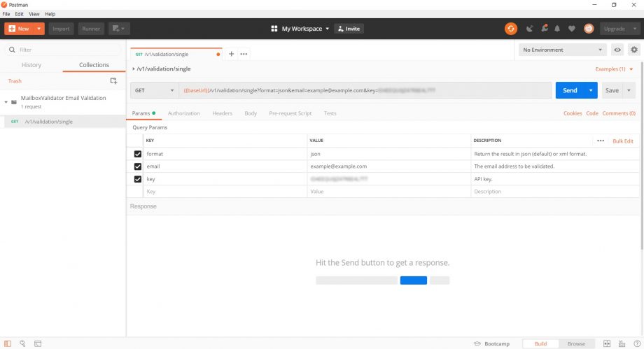
Task: Open keyboard shortcuts icon in status bar
Action: pos(622,343)
